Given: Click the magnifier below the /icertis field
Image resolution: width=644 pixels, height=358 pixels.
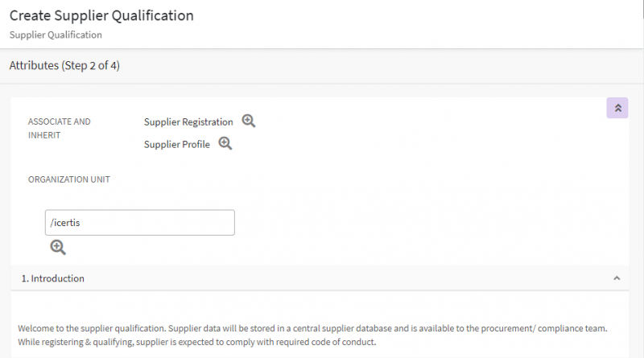Looking at the screenshot, I should click(x=58, y=247).
